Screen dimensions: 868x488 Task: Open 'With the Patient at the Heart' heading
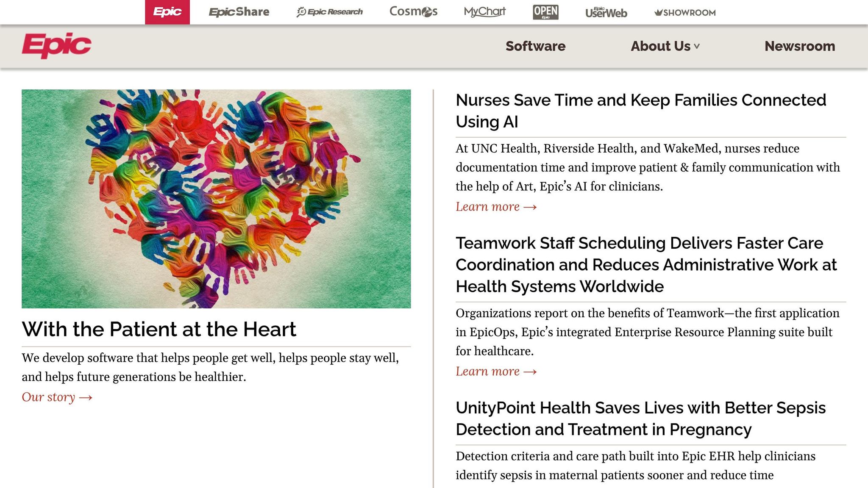[x=159, y=329]
